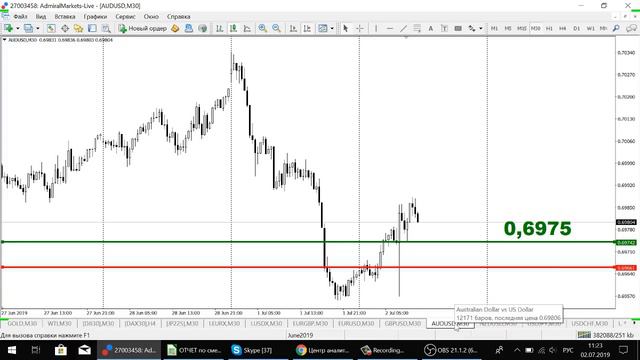Expand the arrows objects dropdown
The width and height of the screenshot is (640, 360).
click(x=481, y=28)
